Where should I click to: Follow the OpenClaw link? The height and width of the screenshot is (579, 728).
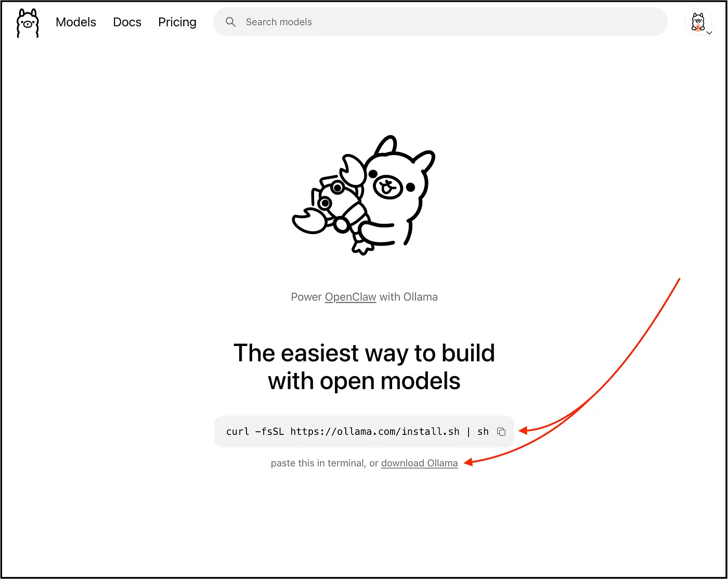[350, 297]
